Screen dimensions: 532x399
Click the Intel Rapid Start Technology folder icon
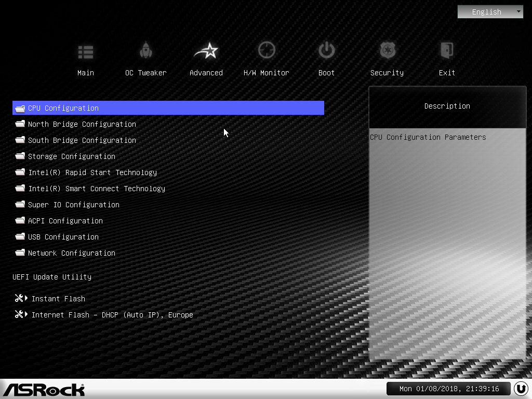[x=20, y=172]
